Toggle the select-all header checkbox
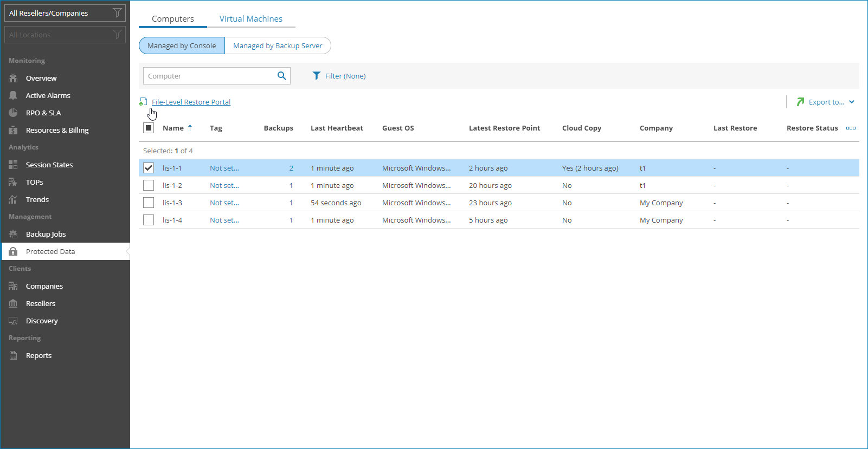The width and height of the screenshot is (868, 449). pyautogui.click(x=149, y=128)
